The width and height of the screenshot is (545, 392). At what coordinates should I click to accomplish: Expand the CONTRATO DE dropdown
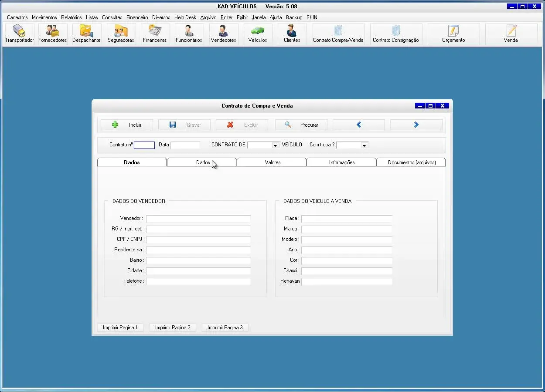(275, 145)
